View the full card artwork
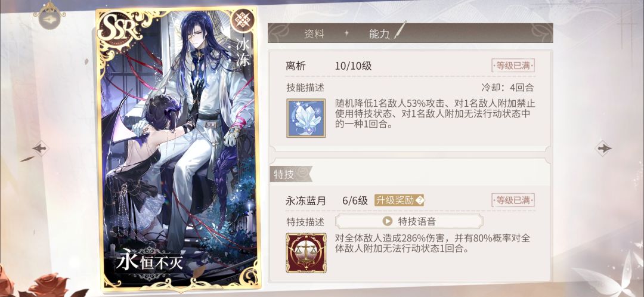The height and width of the screenshot is (297, 644). click(x=177, y=148)
